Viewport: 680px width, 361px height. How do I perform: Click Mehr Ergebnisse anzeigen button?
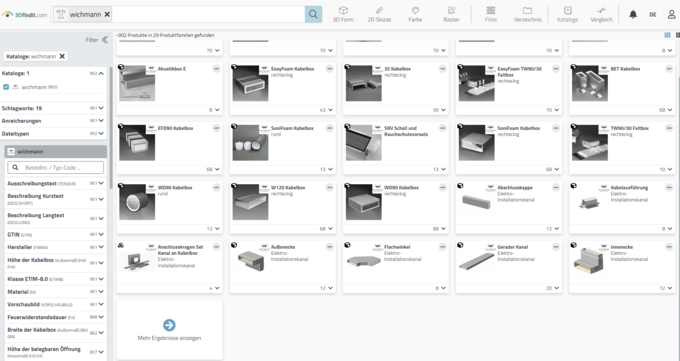[170, 330]
